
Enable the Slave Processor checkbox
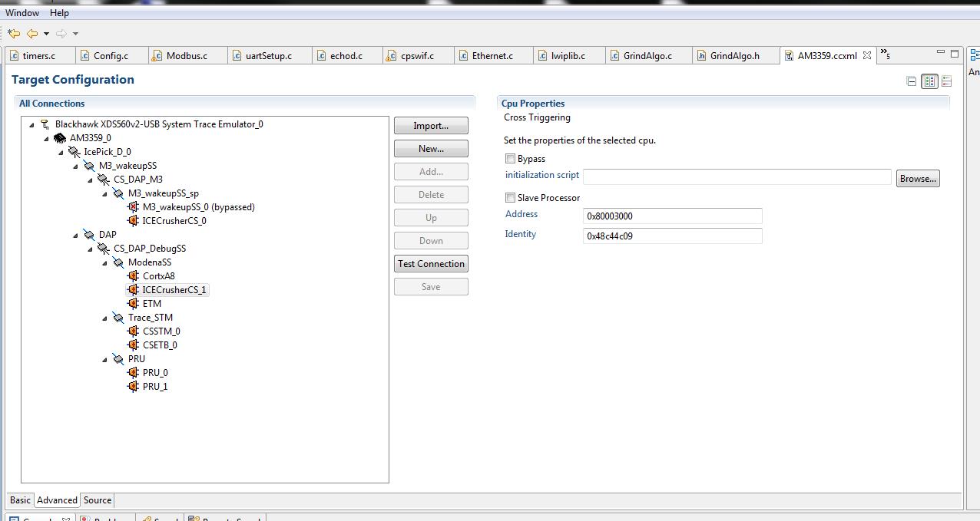(x=510, y=198)
